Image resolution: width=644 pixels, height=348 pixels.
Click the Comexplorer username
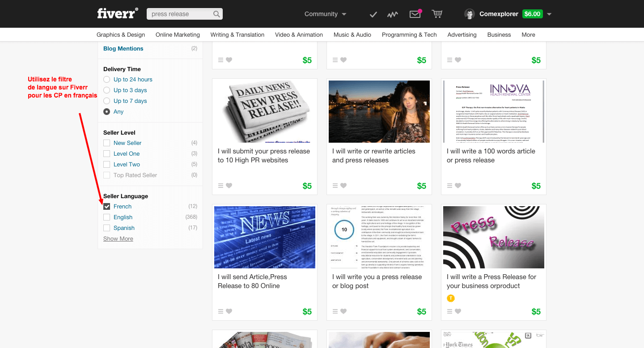coord(499,14)
